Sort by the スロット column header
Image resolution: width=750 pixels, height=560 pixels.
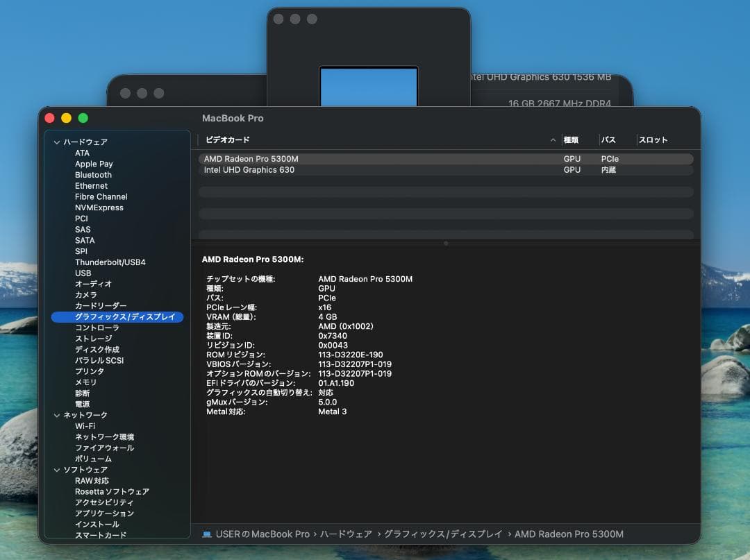coord(653,140)
